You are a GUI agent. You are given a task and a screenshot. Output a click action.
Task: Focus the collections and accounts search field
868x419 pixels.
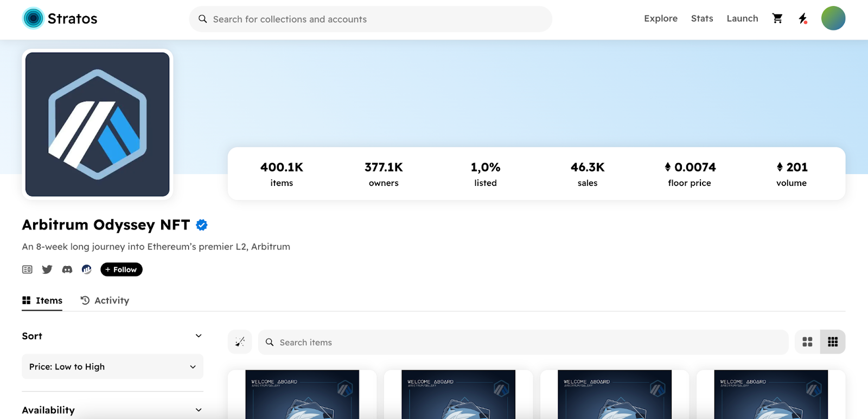point(371,19)
